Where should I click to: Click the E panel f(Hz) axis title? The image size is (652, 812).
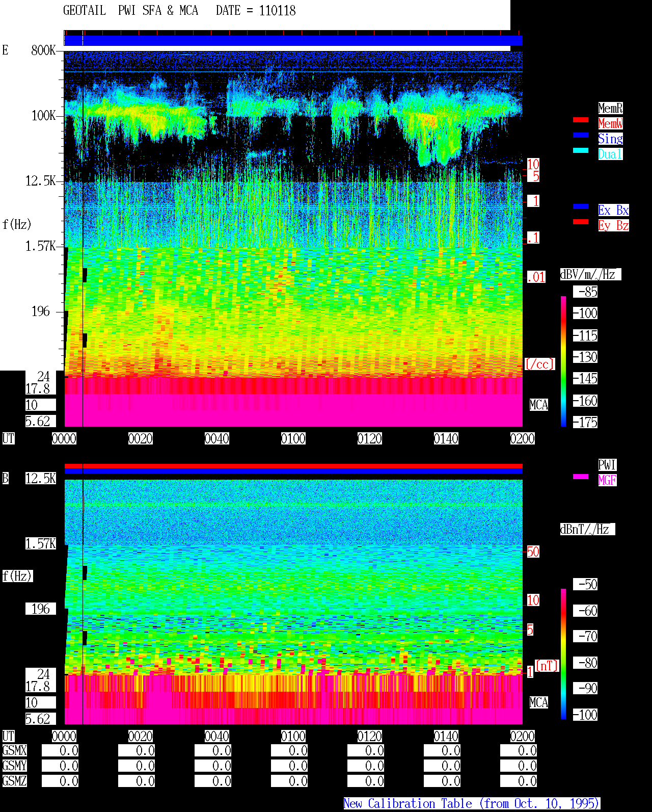click(x=17, y=224)
